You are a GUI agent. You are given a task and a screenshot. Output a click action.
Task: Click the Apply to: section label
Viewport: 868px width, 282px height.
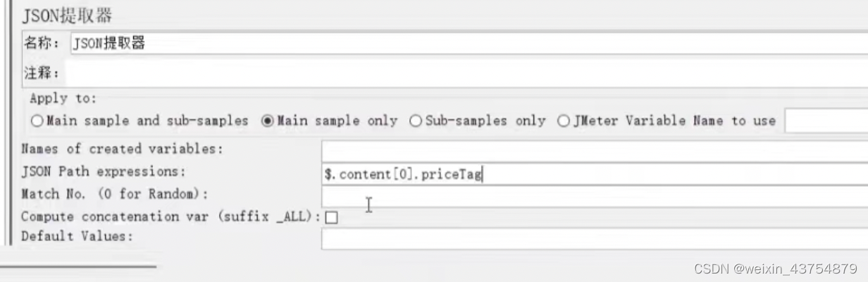[x=63, y=99]
